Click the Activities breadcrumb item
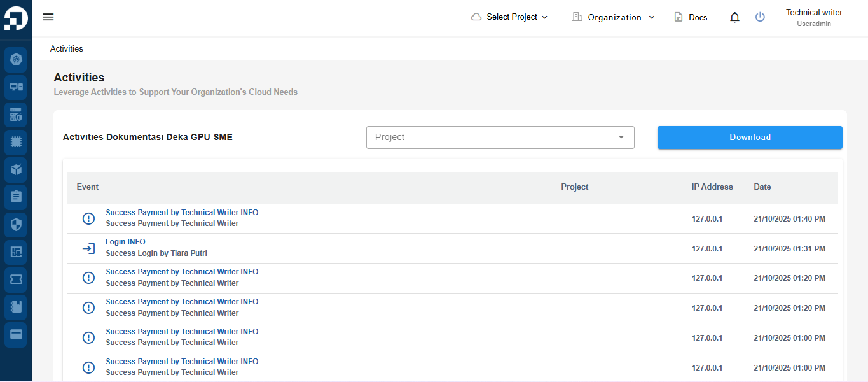Viewport: 868px width, 382px height. coord(67,49)
